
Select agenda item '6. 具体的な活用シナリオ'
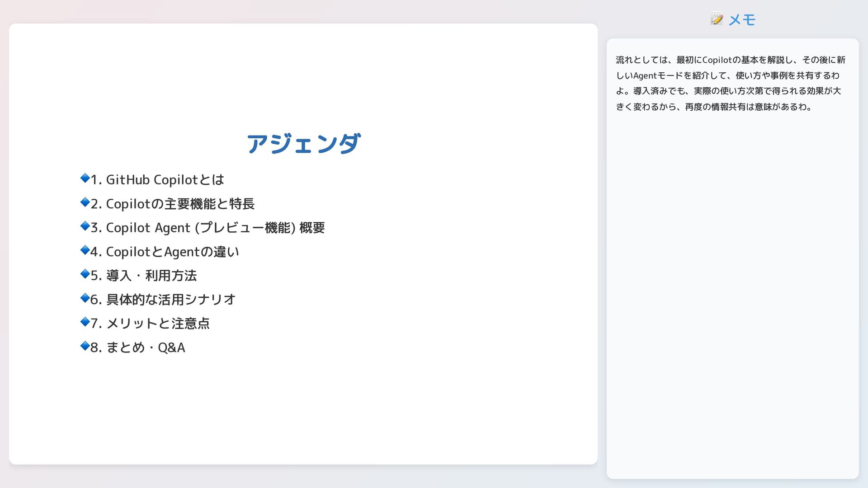163,300
